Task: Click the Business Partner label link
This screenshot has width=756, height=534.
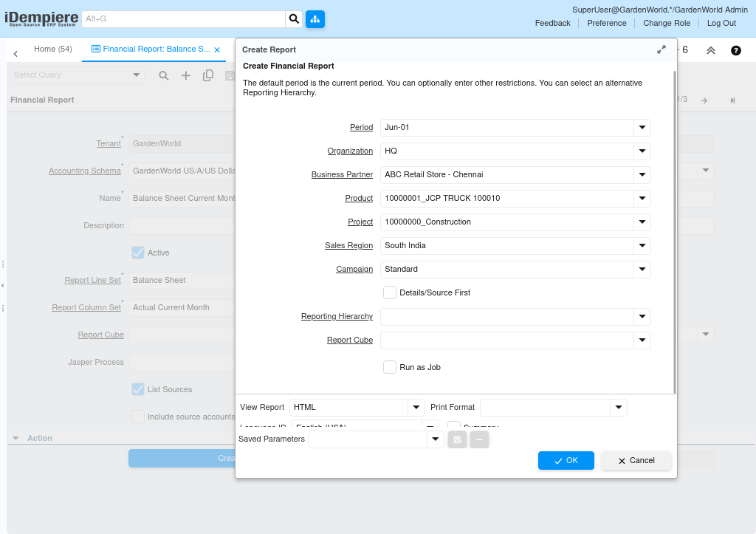Action: [x=342, y=174]
